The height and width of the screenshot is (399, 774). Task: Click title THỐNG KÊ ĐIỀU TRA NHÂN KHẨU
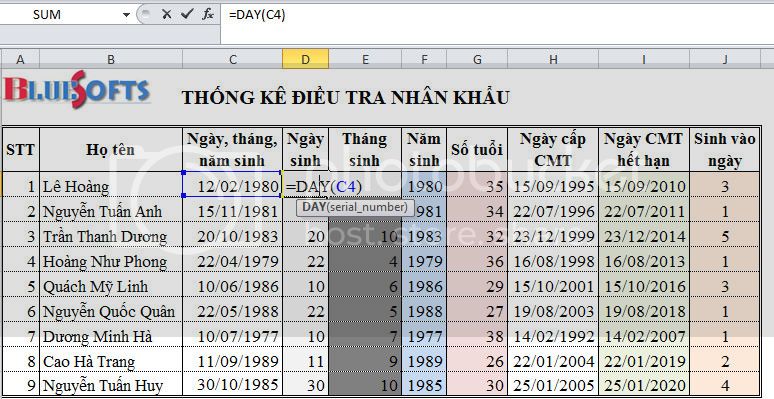click(346, 97)
